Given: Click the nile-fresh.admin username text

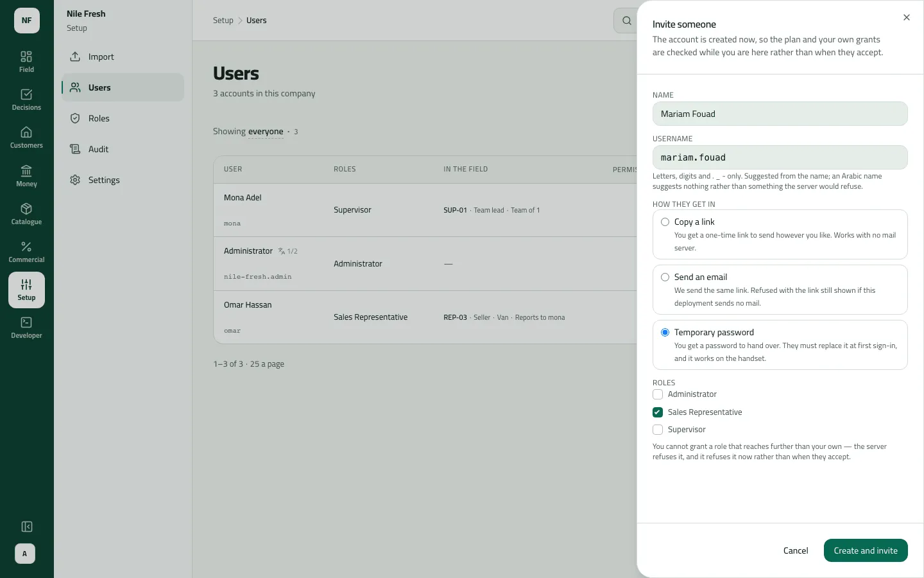Looking at the screenshot, I should (257, 277).
